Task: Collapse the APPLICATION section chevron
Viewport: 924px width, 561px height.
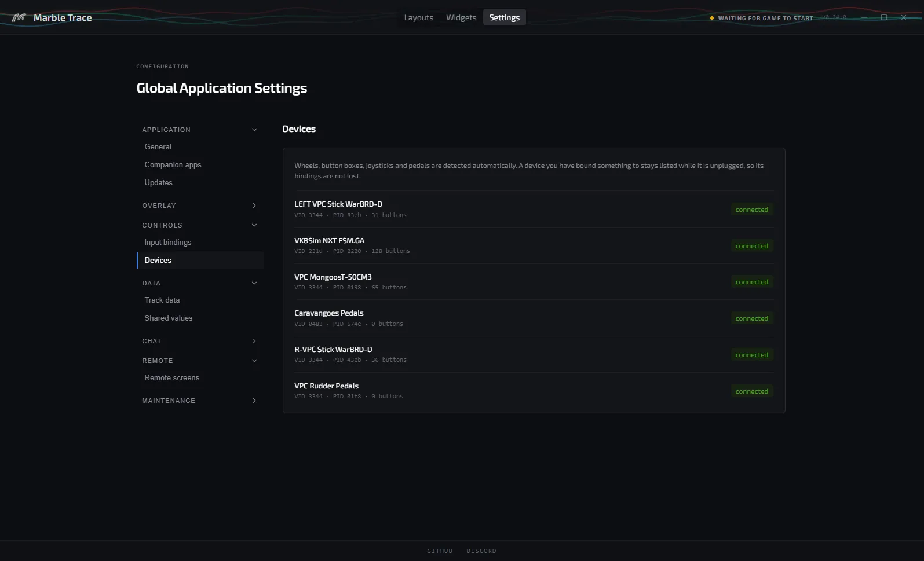Action: coord(254,130)
